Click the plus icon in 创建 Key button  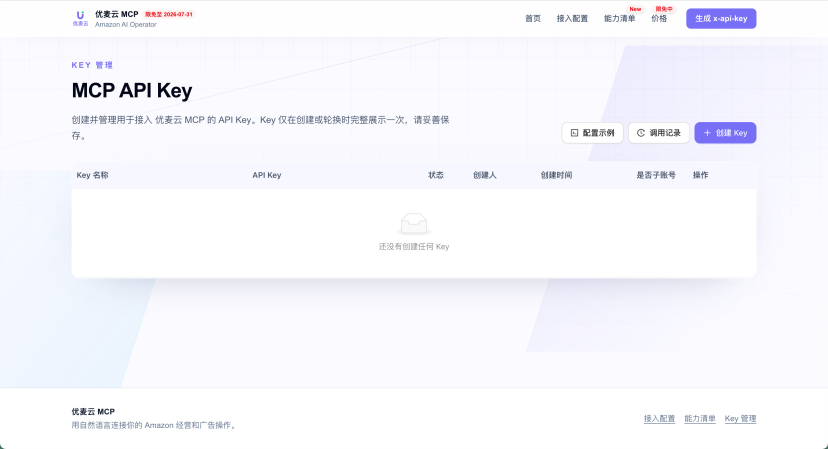[x=707, y=133]
